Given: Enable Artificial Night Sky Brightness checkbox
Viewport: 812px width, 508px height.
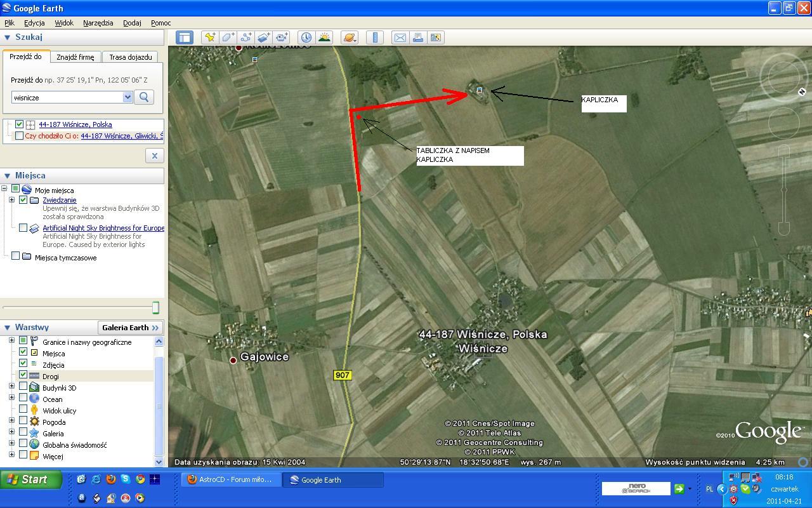Looking at the screenshot, I should click(23, 228).
